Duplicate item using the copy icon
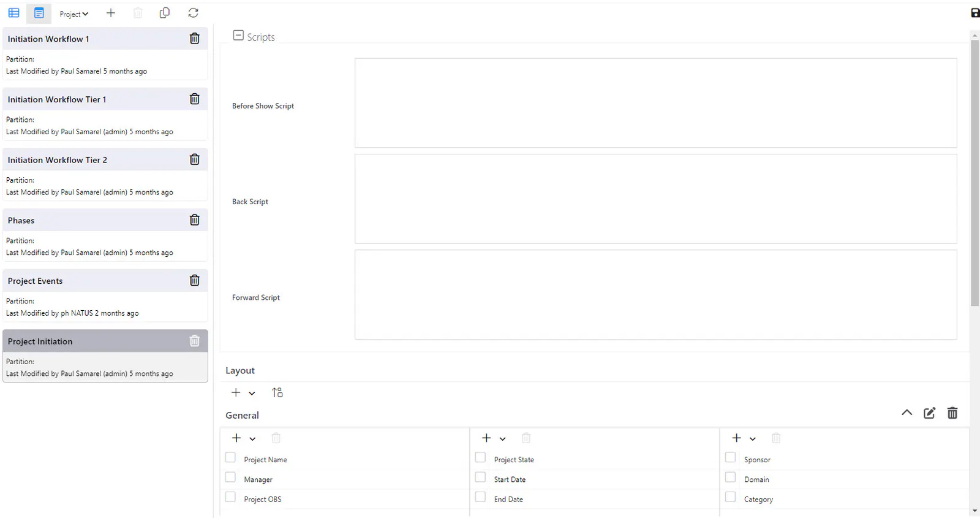 point(164,13)
